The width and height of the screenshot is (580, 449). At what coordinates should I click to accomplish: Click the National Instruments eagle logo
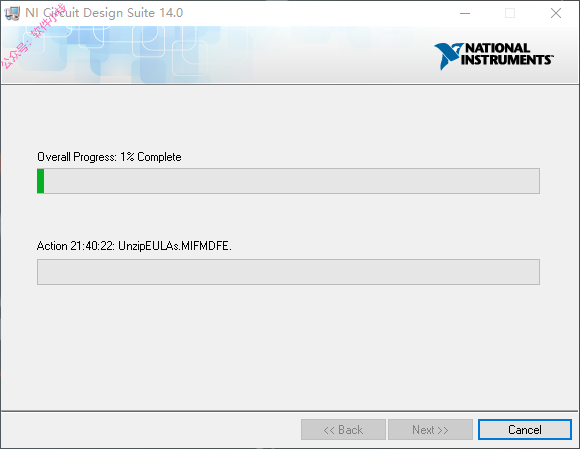point(448,56)
